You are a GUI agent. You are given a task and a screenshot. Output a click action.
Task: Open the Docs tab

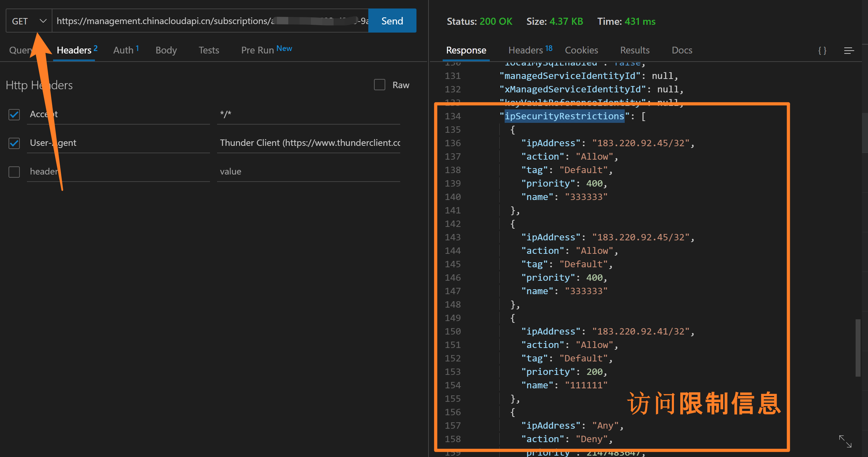pos(682,50)
